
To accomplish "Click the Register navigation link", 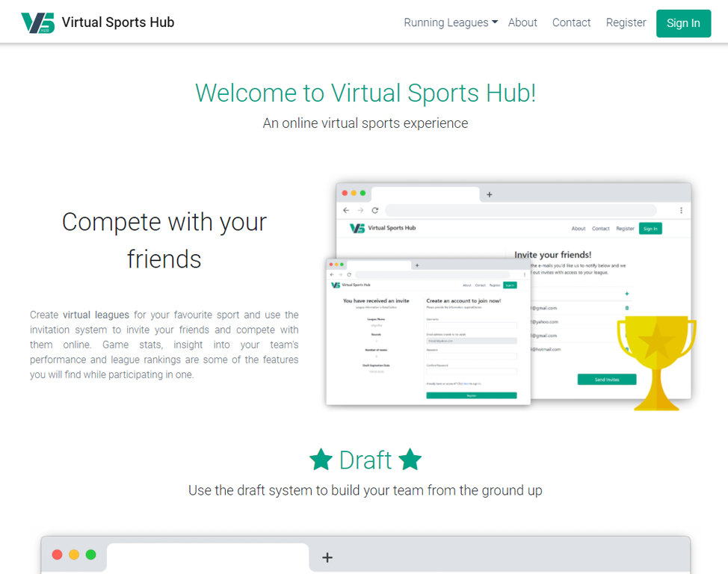I will coord(626,22).
